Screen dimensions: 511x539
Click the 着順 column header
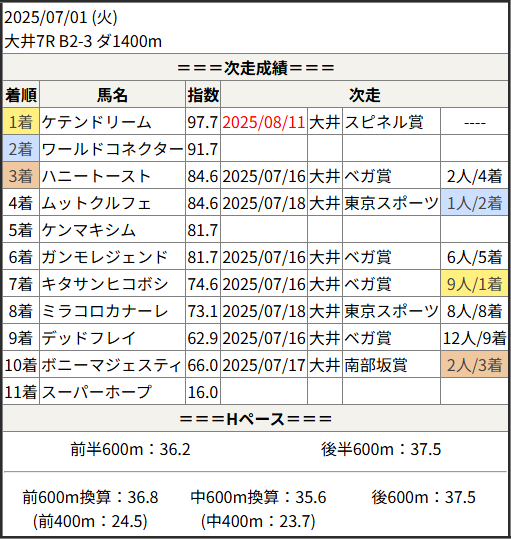(21, 95)
